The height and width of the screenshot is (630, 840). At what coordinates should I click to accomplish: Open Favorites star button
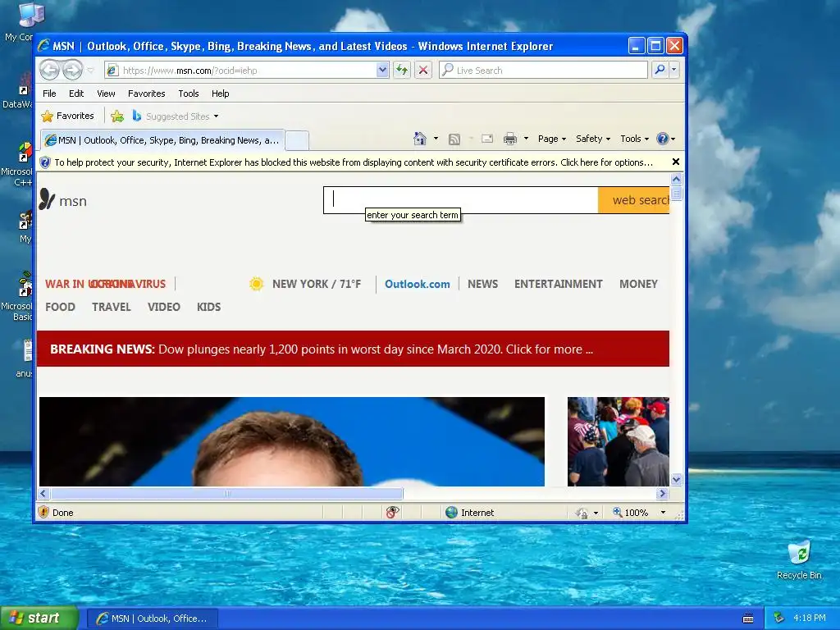[67, 116]
